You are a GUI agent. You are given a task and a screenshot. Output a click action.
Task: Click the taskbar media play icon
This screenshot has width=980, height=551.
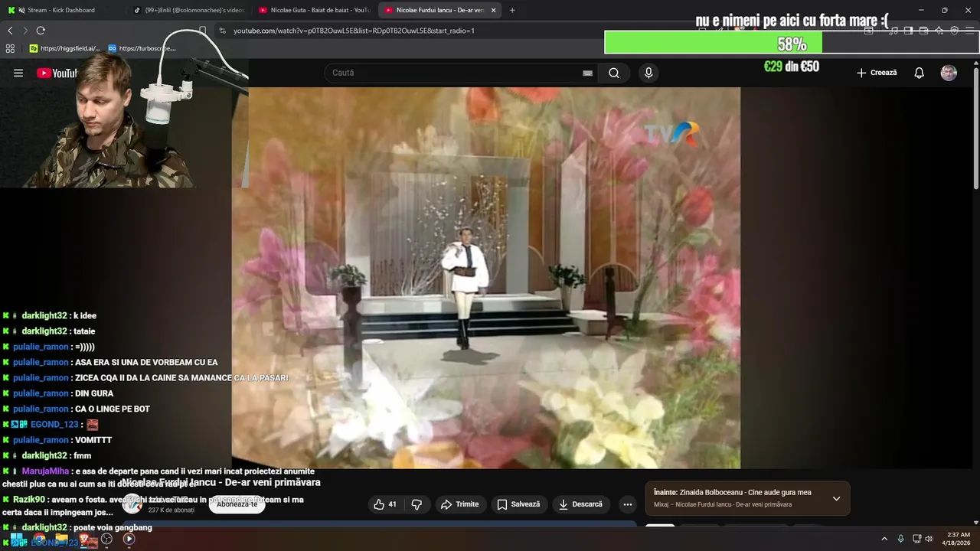129,539
